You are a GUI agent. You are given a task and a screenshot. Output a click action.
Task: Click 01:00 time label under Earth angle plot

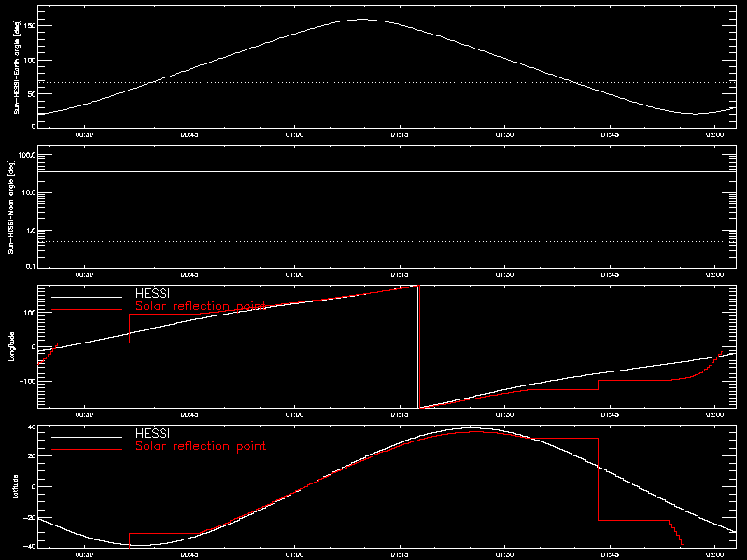(x=294, y=134)
